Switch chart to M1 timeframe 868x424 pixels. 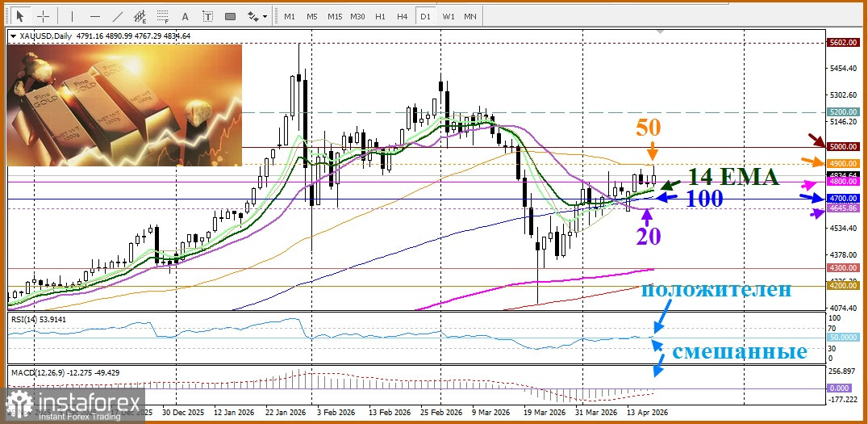tap(290, 17)
